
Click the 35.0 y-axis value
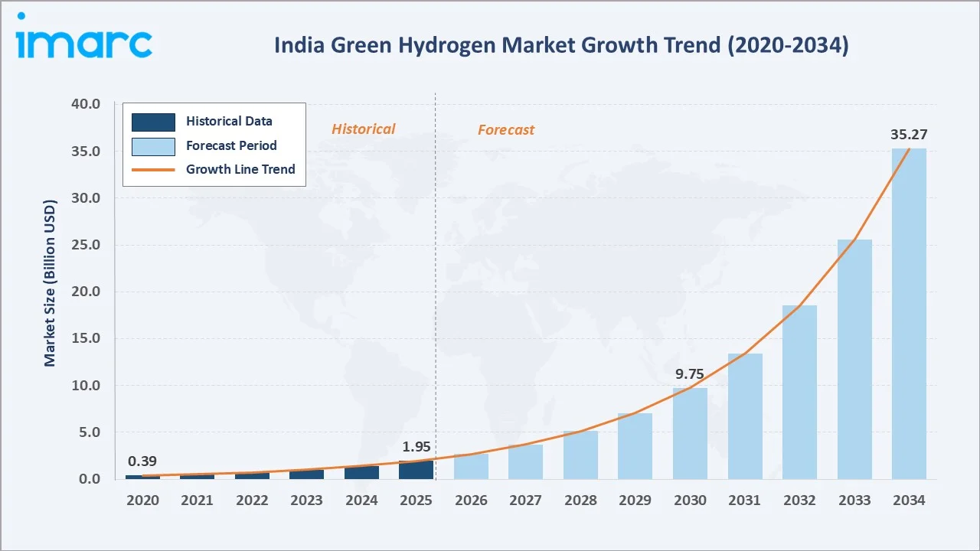87,151
